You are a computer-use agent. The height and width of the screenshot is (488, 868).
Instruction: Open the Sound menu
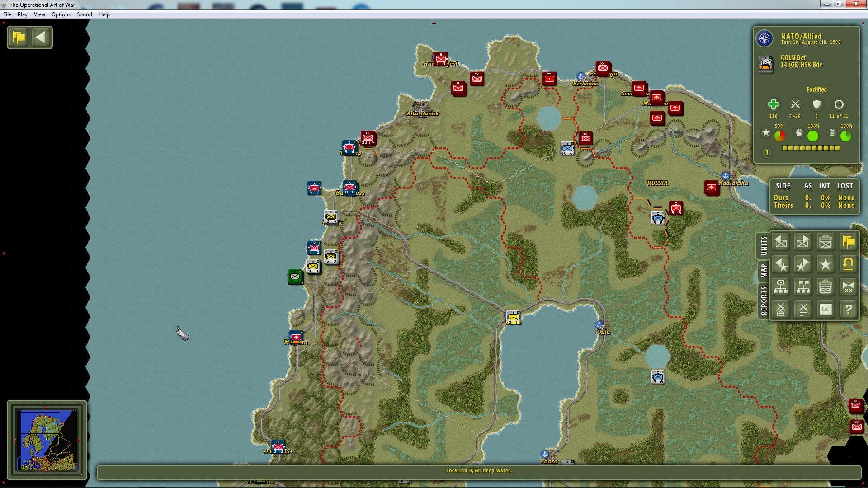coord(85,14)
